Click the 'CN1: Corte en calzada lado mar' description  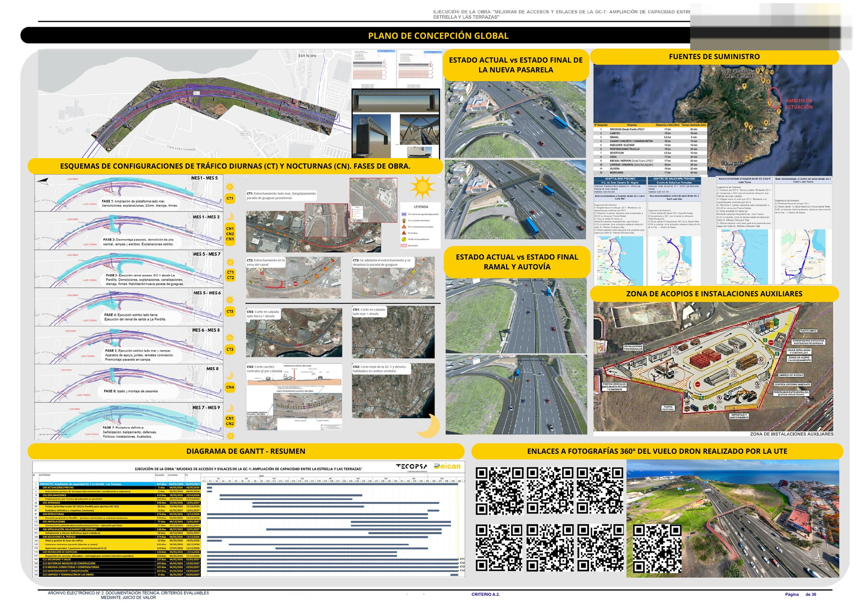click(369, 312)
